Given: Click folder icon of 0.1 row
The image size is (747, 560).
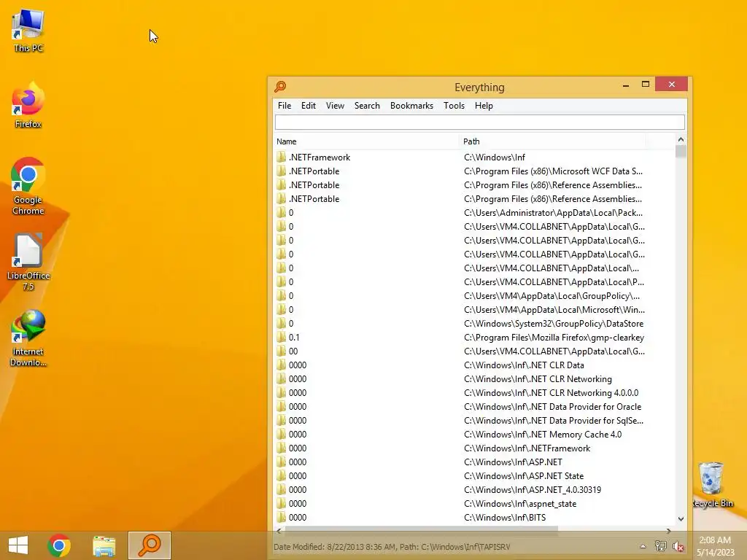Looking at the screenshot, I should coord(282,337).
